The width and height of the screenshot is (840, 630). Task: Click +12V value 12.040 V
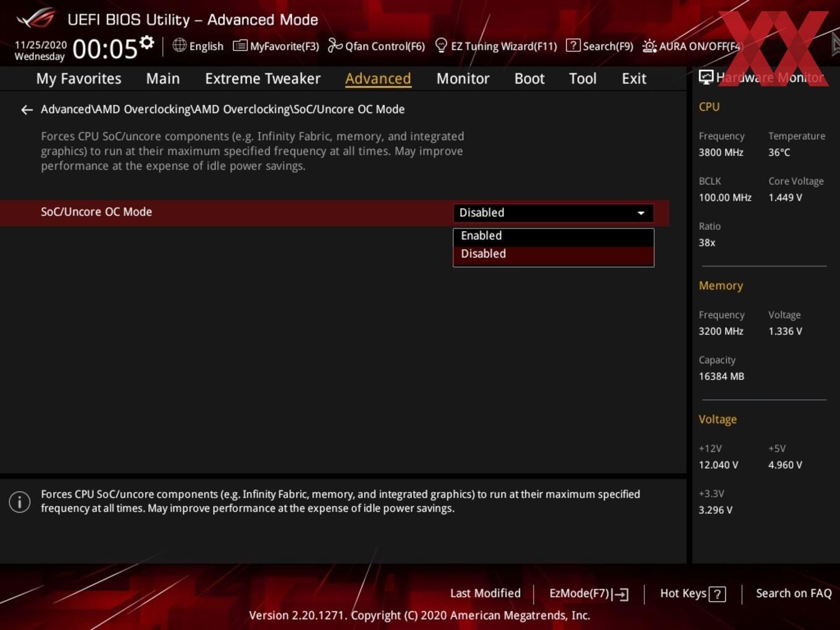click(x=718, y=465)
